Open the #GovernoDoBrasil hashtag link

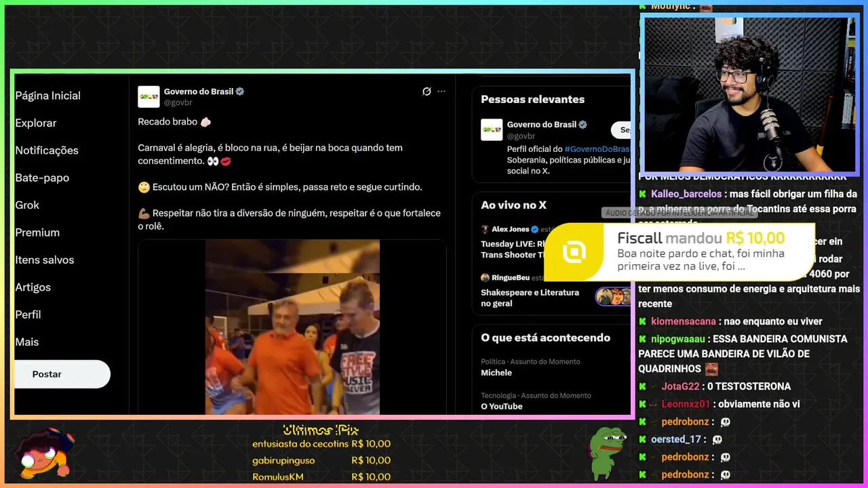click(x=597, y=149)
